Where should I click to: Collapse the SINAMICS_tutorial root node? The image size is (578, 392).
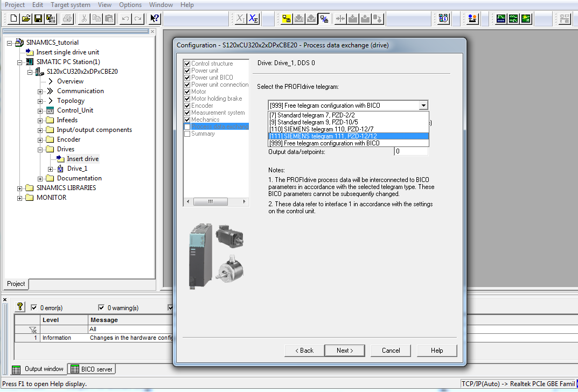coord(10,43)
